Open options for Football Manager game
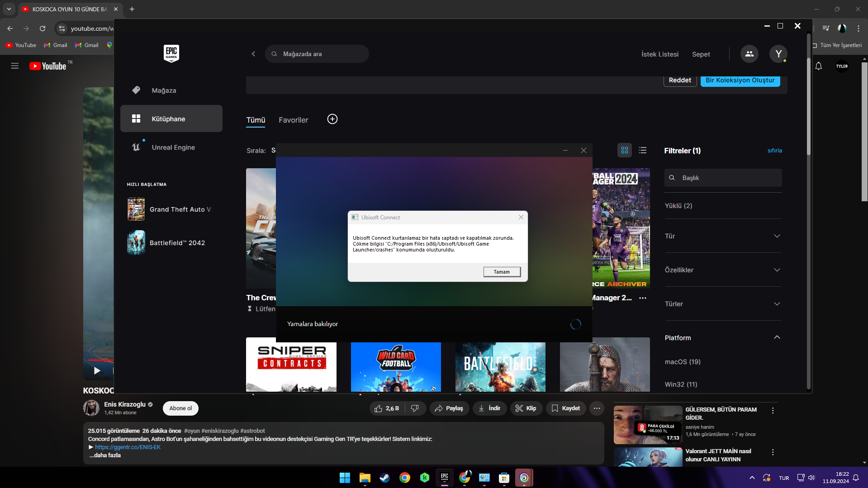Image resolution: width=868 pixels, height=488 pixels. 643,298
